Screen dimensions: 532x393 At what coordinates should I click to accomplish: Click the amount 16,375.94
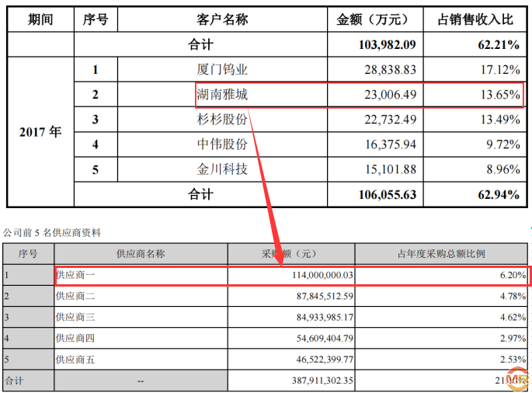click(x=391, y=144)
